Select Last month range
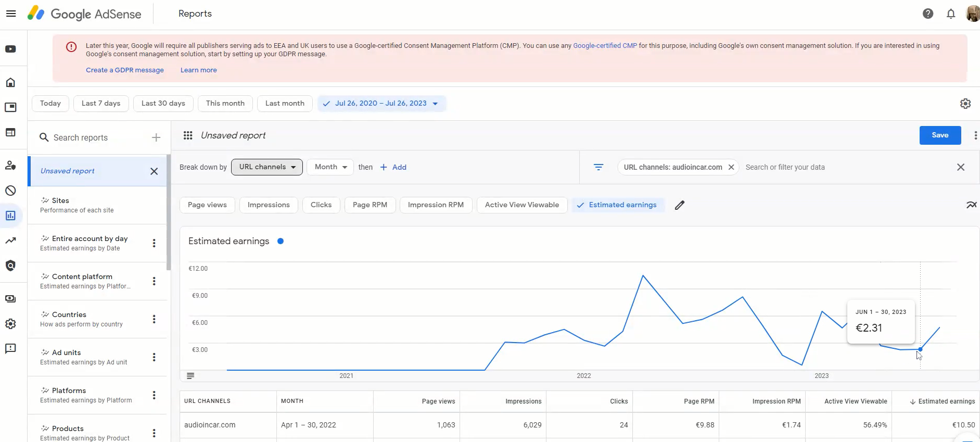Screen dimensions: 980x442 [x=285, y=104]
